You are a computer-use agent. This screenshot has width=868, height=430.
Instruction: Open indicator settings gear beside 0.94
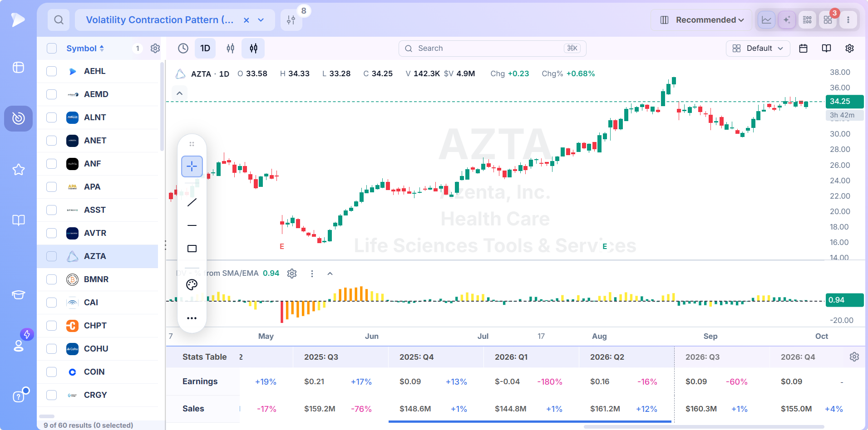tap(292, 274)
